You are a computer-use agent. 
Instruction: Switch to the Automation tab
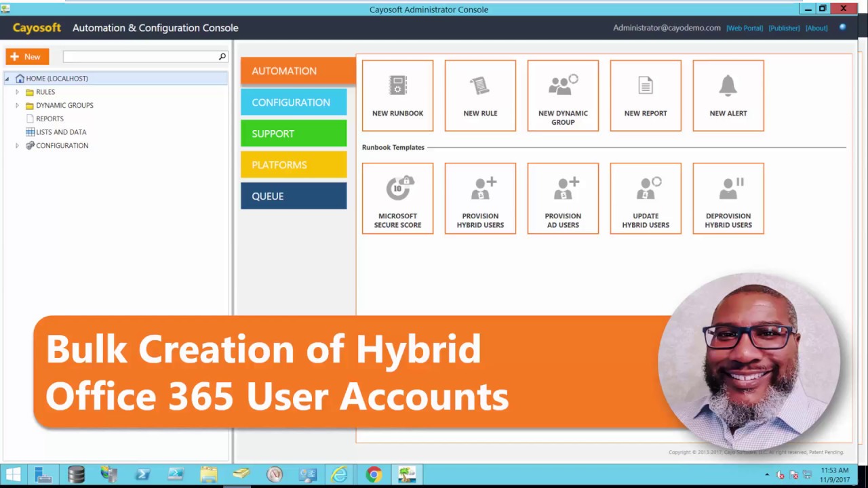pyautogui.click(x=298, y=71)
